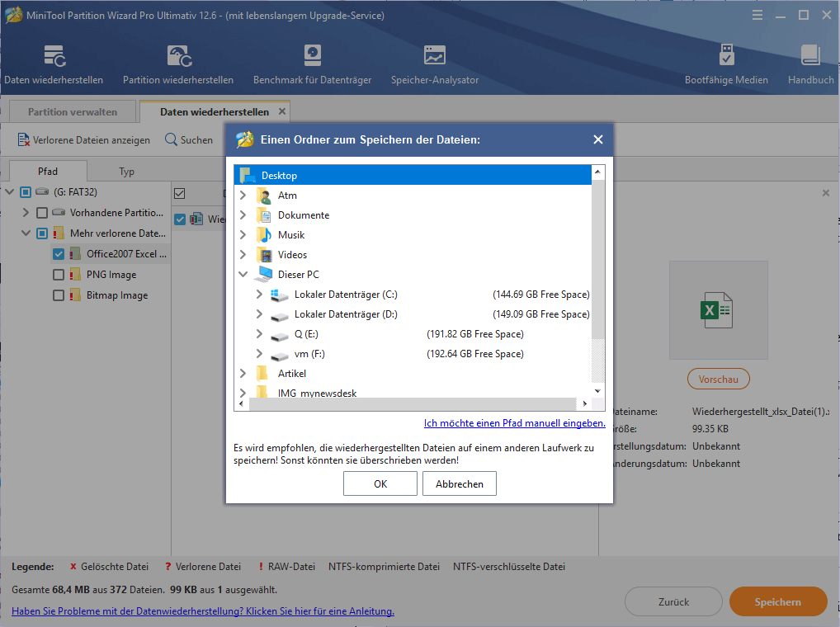Select Dieser PC computer icon
This screenshot has width=840, height=627.
coord(263,274)
